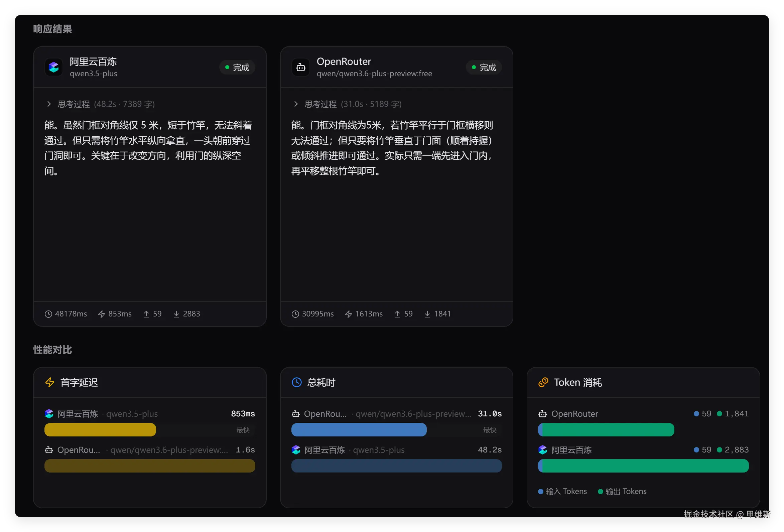Click the clock icon beside 总耗时

tap(296, 382)
